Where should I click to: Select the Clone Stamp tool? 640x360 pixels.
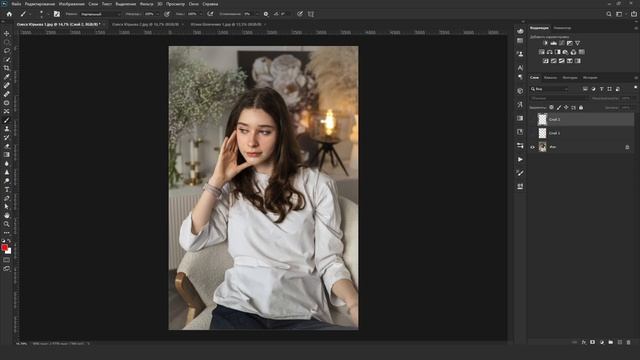7,129
